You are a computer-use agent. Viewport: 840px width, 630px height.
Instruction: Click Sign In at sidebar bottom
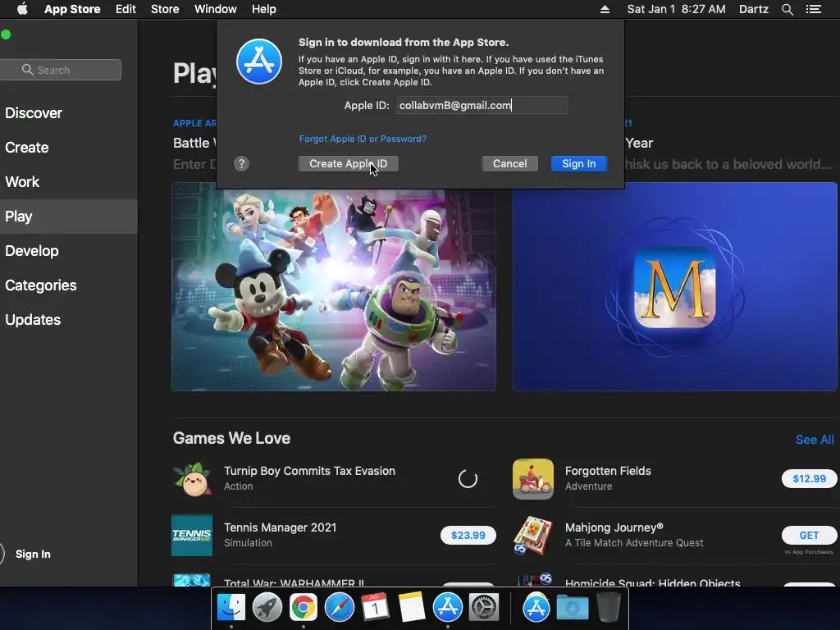[x=33, y=554]
